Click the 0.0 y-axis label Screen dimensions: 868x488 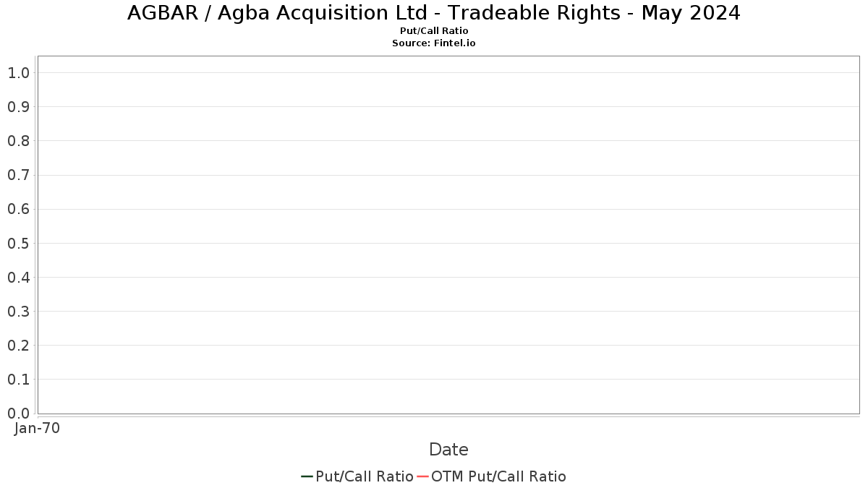click(18, 413)
